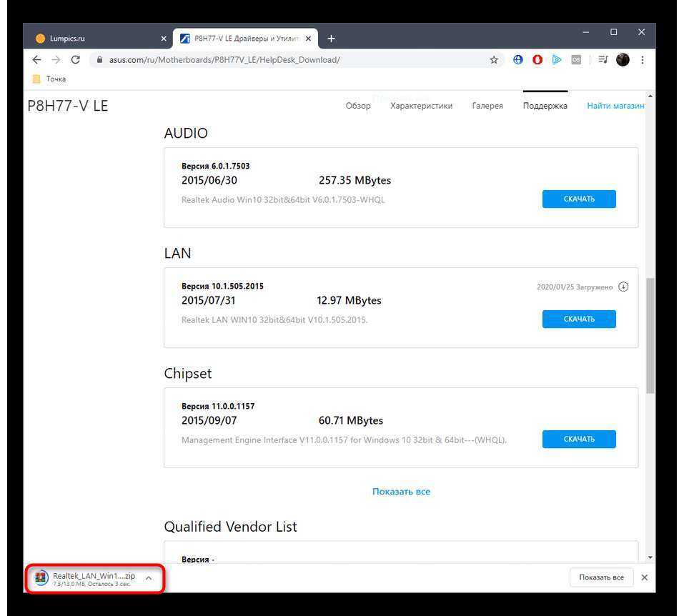Reload the page with the refresh icon

pos(75,60)
